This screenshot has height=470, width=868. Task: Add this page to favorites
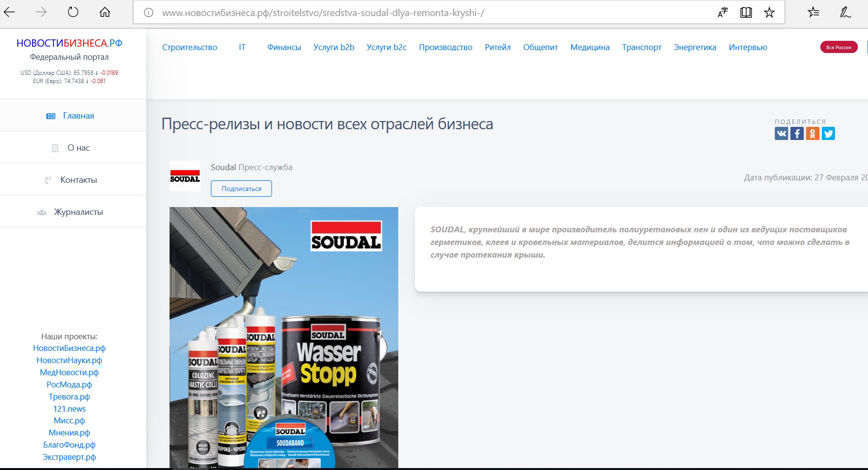tap(769, 13)
